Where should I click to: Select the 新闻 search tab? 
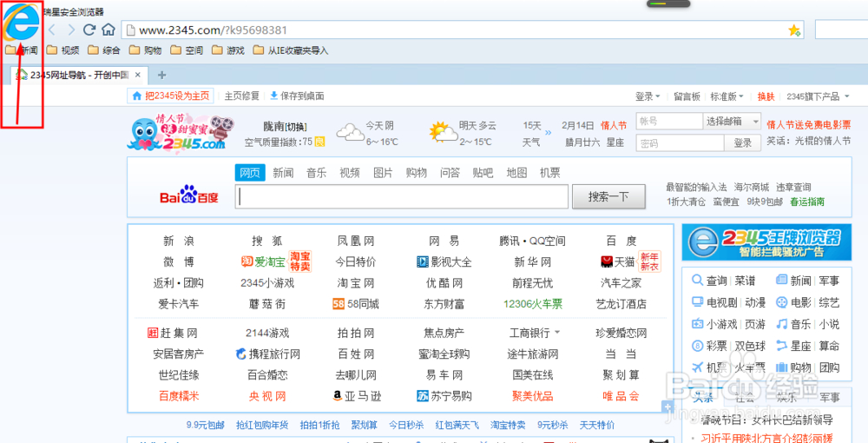click(283, 173)
